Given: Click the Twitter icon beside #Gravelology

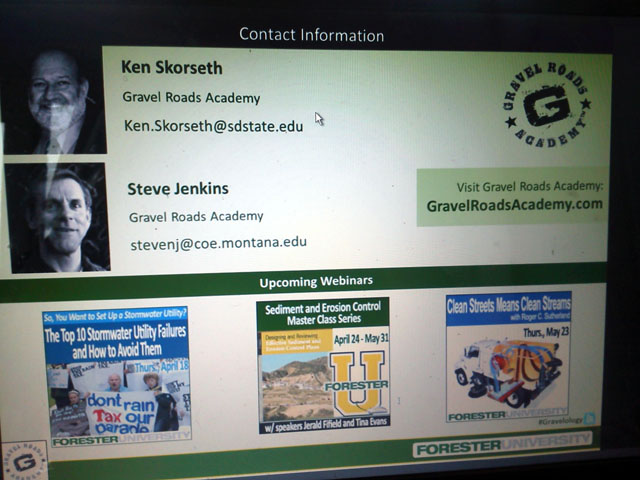Looking at the screenshot, I should pos(589,418).
